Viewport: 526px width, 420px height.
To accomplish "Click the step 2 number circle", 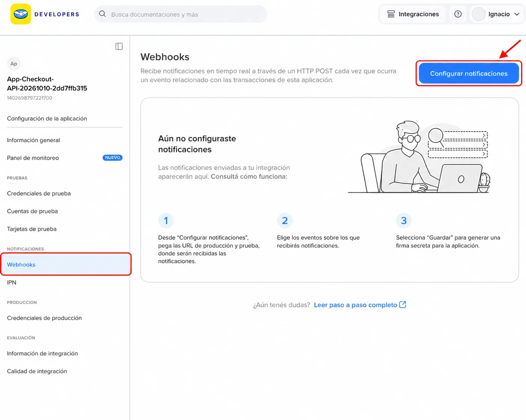I will [285, 220].
